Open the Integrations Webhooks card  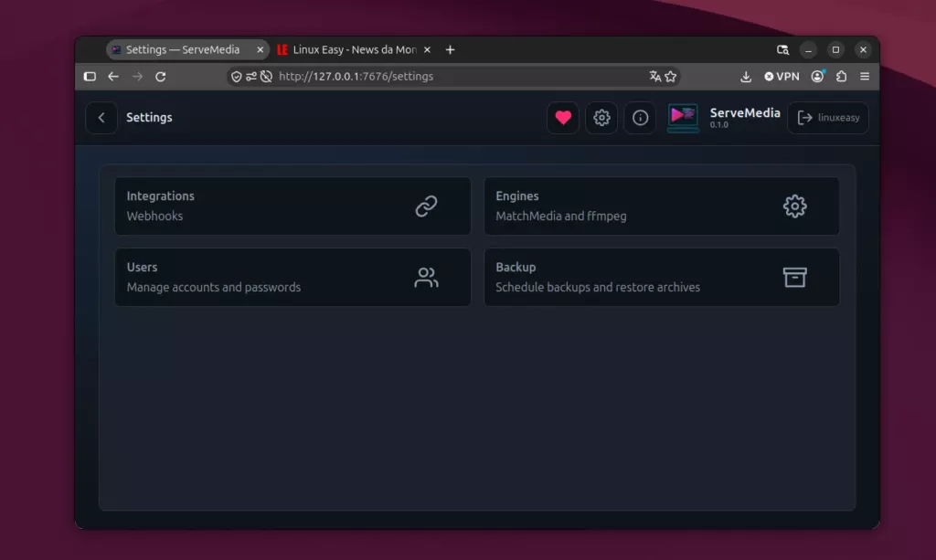pos(292,206)
